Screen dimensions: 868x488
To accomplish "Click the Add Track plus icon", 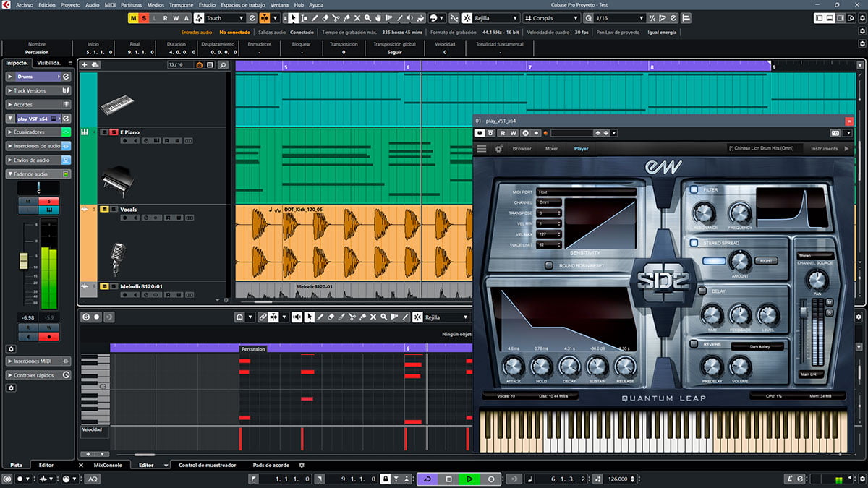I will 85,64.
